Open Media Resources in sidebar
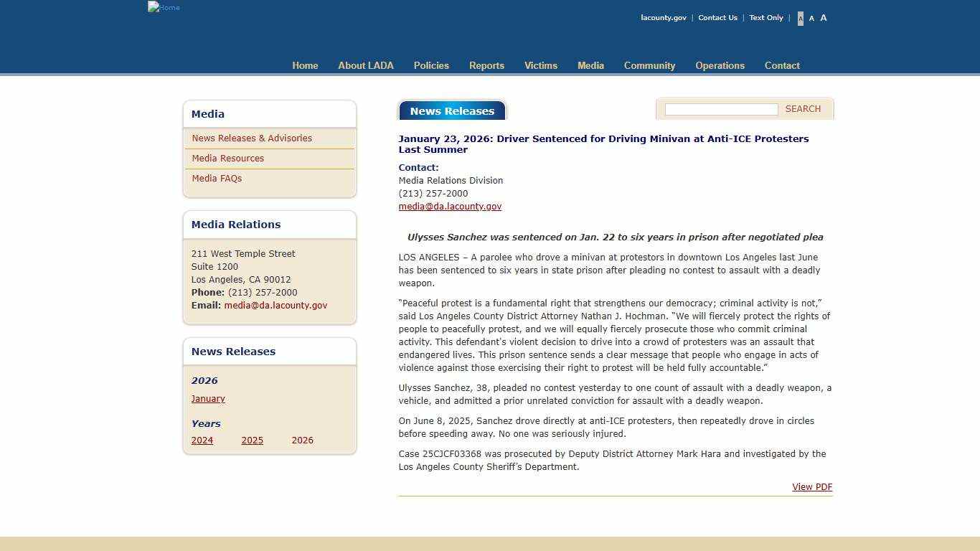This screenshot has width=980, height=551. click(x=228, y=159)
